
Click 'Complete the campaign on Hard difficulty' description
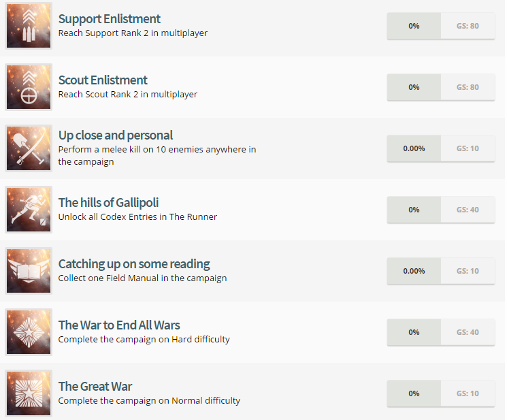[x=144, y=340]
